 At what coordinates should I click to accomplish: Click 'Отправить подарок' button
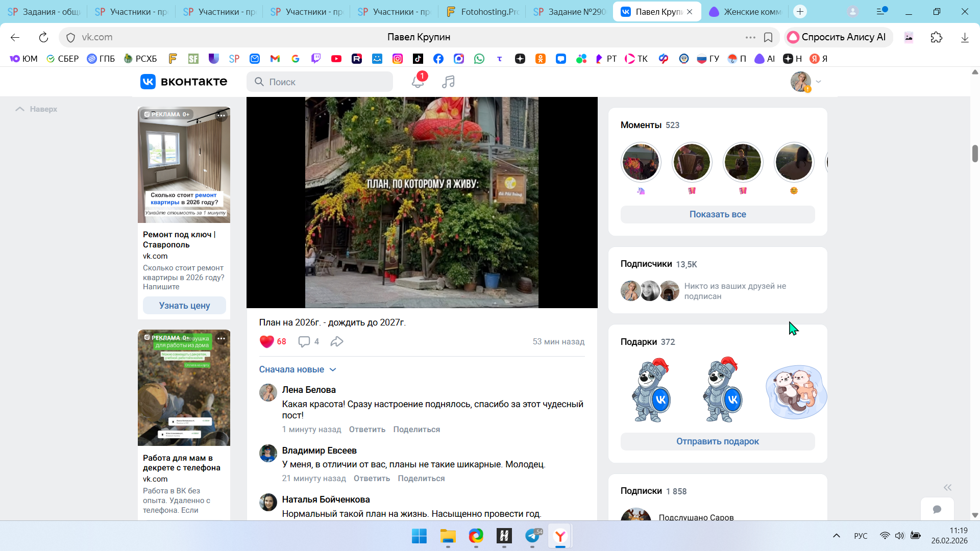pos(717,441)
